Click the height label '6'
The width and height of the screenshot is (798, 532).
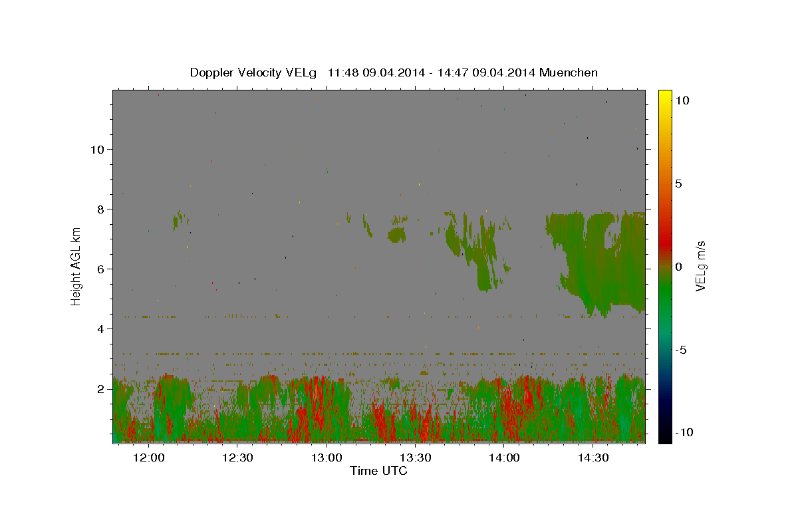[100, 269]
